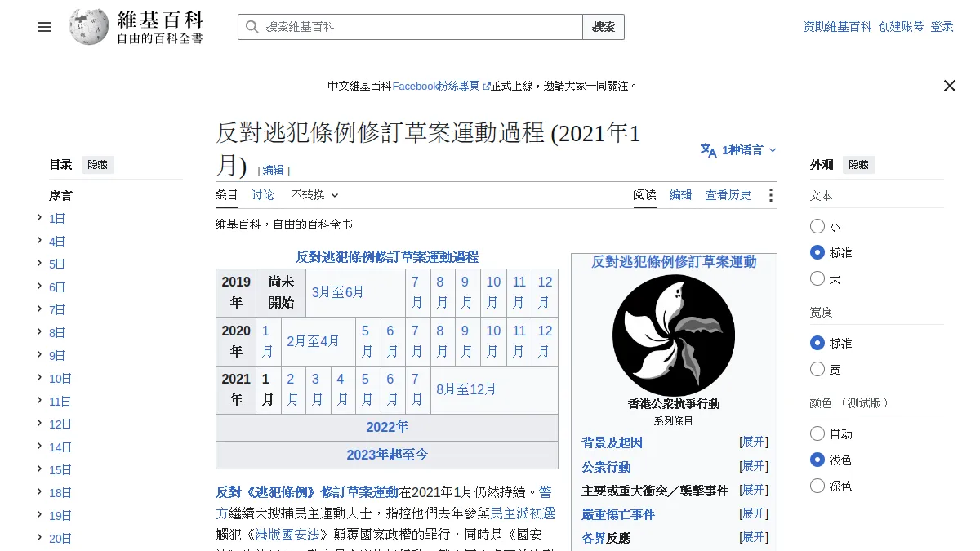Click the black bauhinia flag image
The image size is (980, 551).
pyautogui.click(x=674, y=335)
